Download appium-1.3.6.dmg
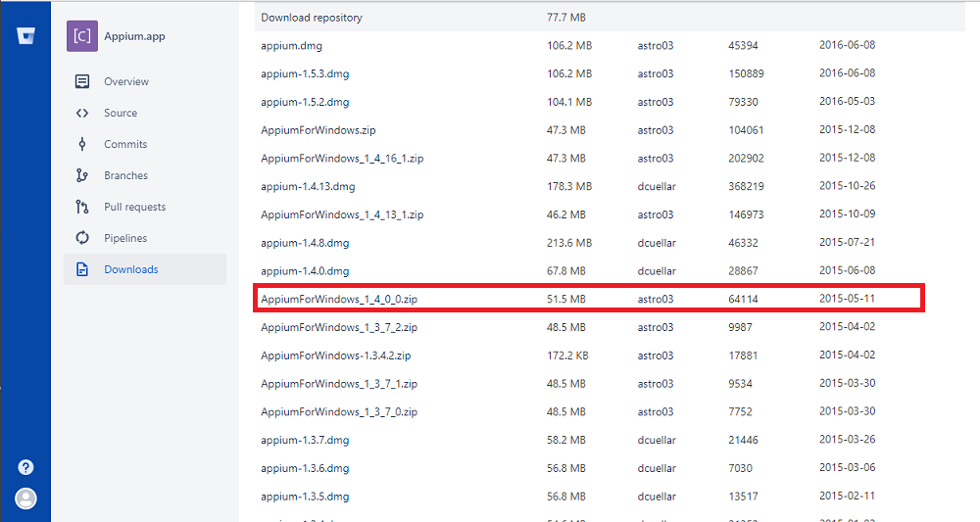The height and width of the screenshot is (522, 980). click(305, 468)
